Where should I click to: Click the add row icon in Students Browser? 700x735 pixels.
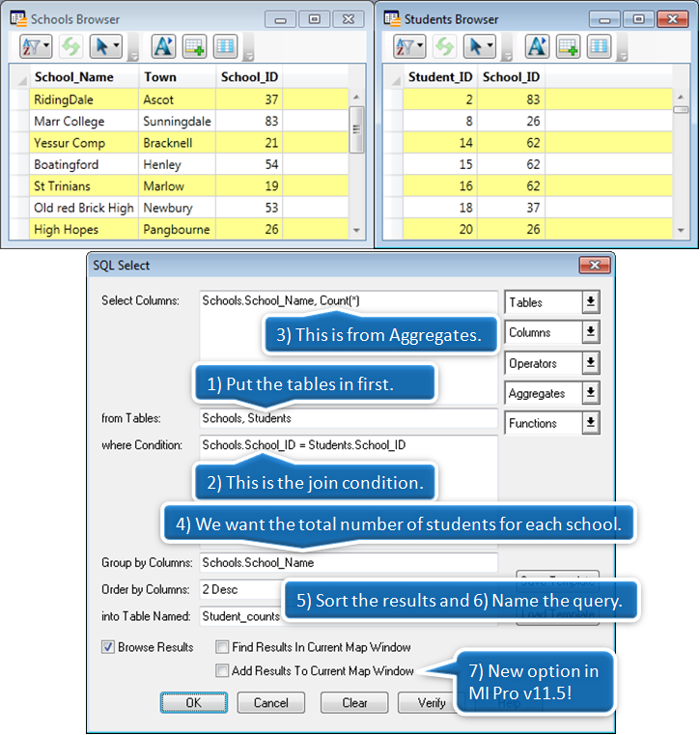click(568, 46)
